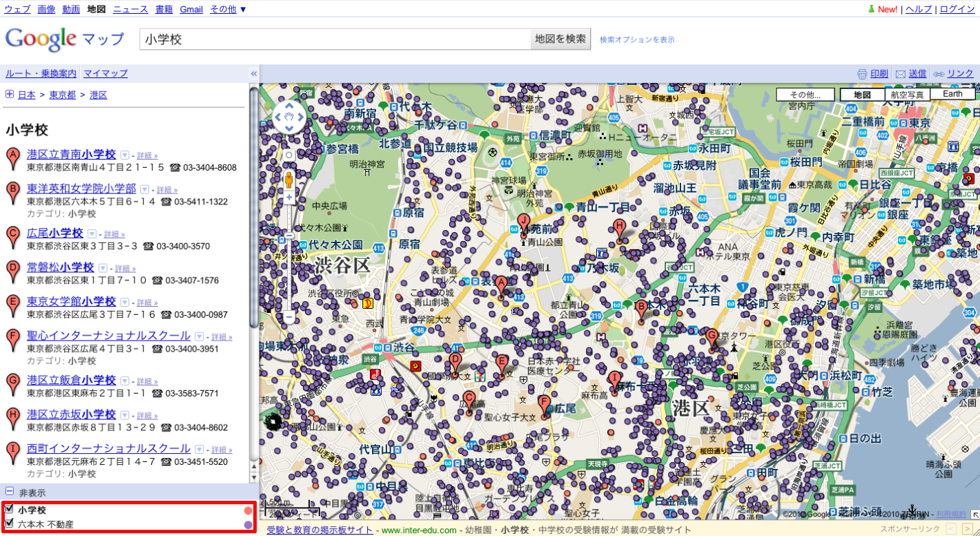Click map pin B near 六本木
This screenshot has height=536, width=980.
[x=641, y=309]
